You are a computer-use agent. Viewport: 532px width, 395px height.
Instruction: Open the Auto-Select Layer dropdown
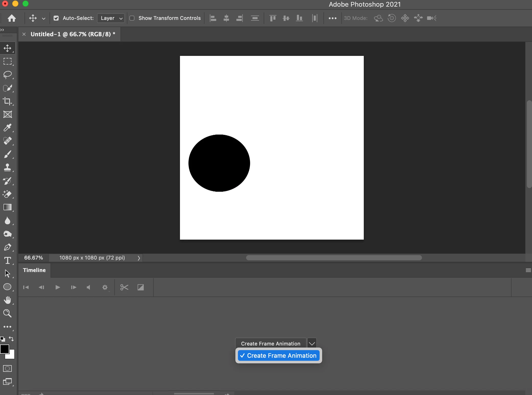(x=111, y=18)
